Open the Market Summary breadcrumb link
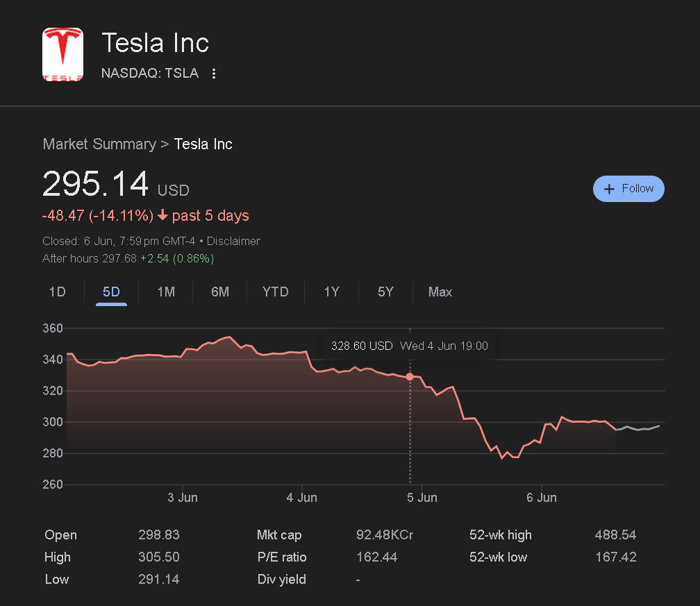 tap(99, 144)
